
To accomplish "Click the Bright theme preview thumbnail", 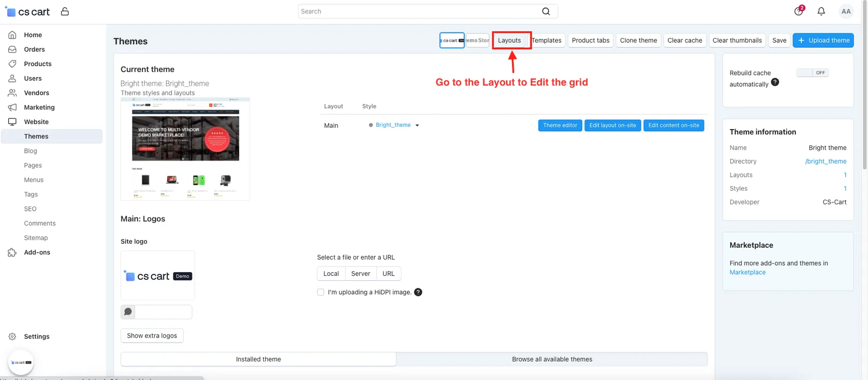I will pyautogui.click(x=185, y=149).
